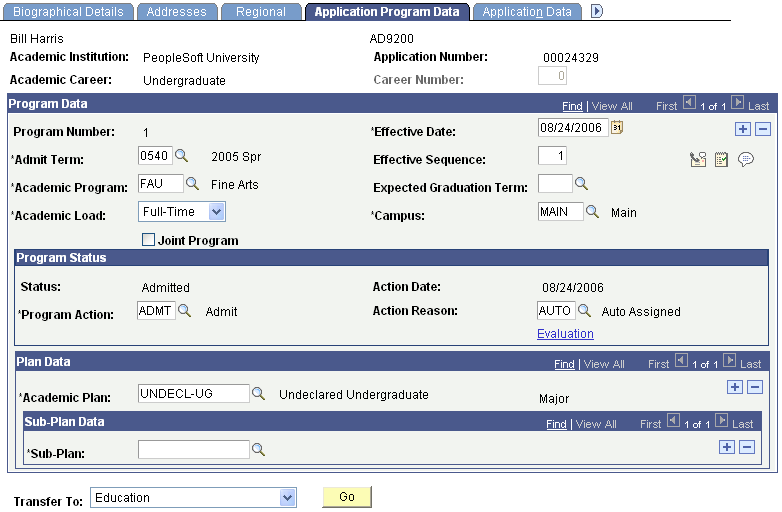The height and width of the screenshot is (512, 782).
Task: Click the 'Auto Assigned' reason text
Action: [641, 312]
